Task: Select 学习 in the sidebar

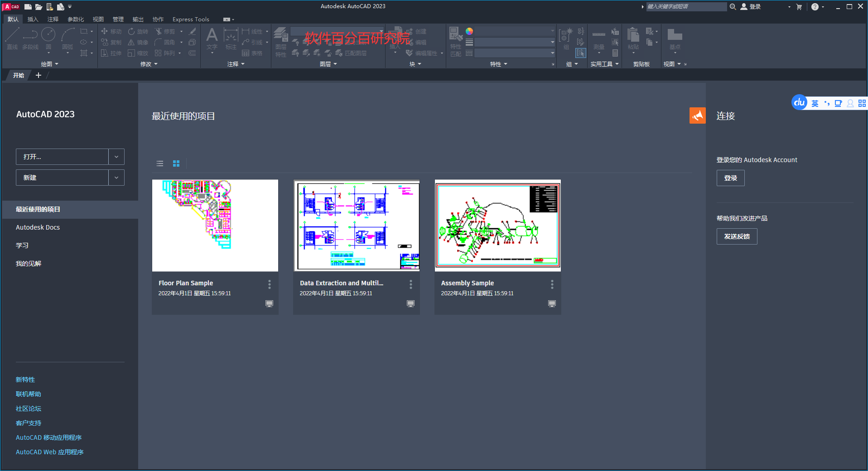Action: 70,245
